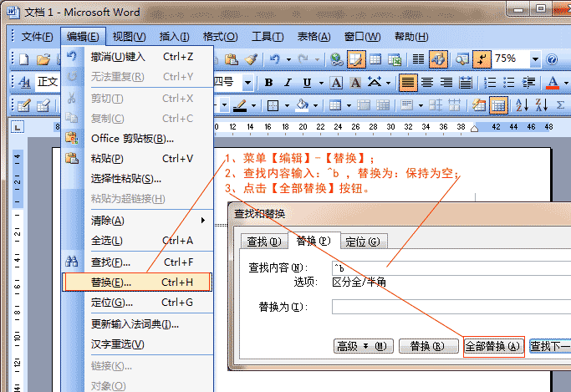Apply the black border color pen swatch
571x392 pixels.
[240, 106]
